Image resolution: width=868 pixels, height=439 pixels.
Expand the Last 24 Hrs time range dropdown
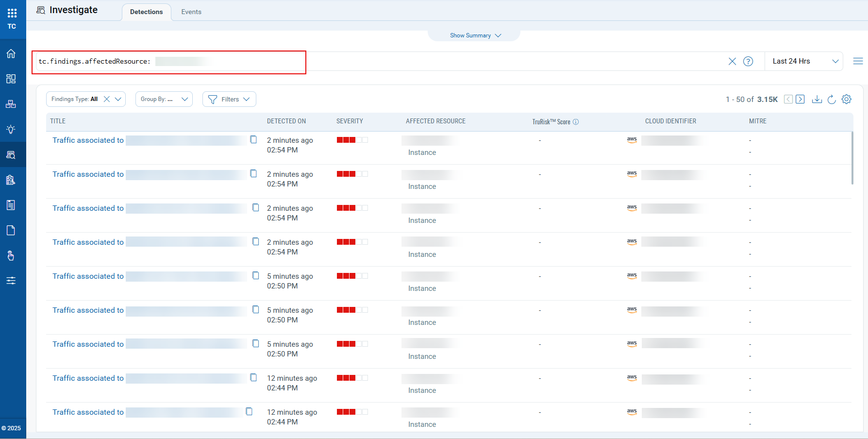(x=804, y=61)
